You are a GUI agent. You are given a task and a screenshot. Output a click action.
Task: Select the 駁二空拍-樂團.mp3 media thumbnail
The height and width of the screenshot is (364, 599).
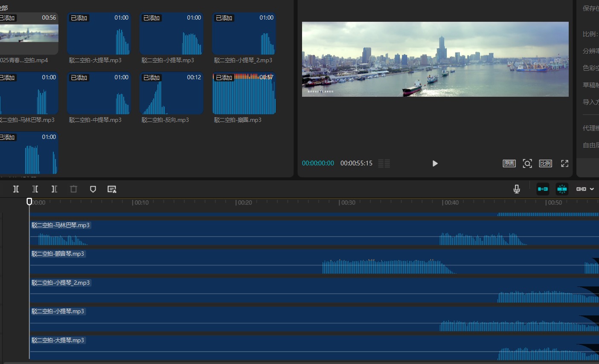(x=244, y=93)
